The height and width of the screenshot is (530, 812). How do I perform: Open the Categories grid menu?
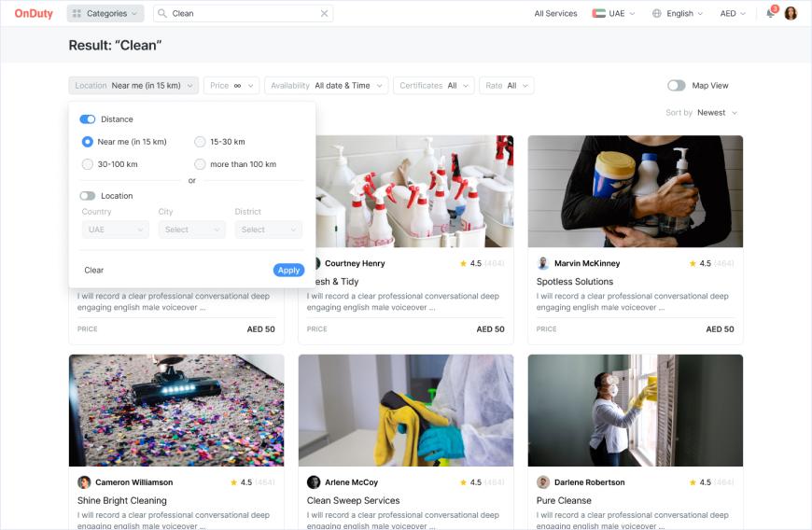pyautogui.click(x=105, y=13)
